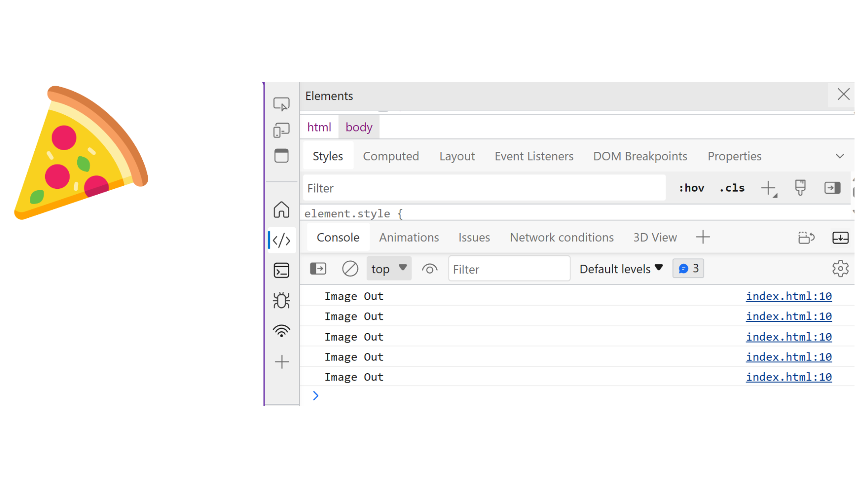
Task: Expand the top frame context dropdown
Action: point(388,268)
